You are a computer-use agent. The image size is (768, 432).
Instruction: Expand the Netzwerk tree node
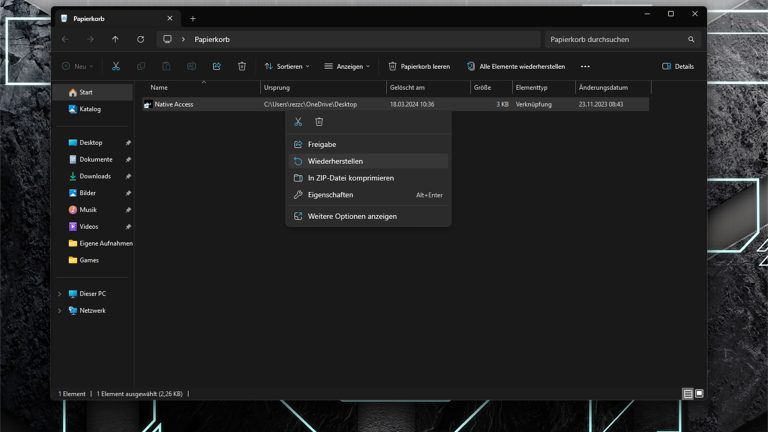click(x=59, y=311)
